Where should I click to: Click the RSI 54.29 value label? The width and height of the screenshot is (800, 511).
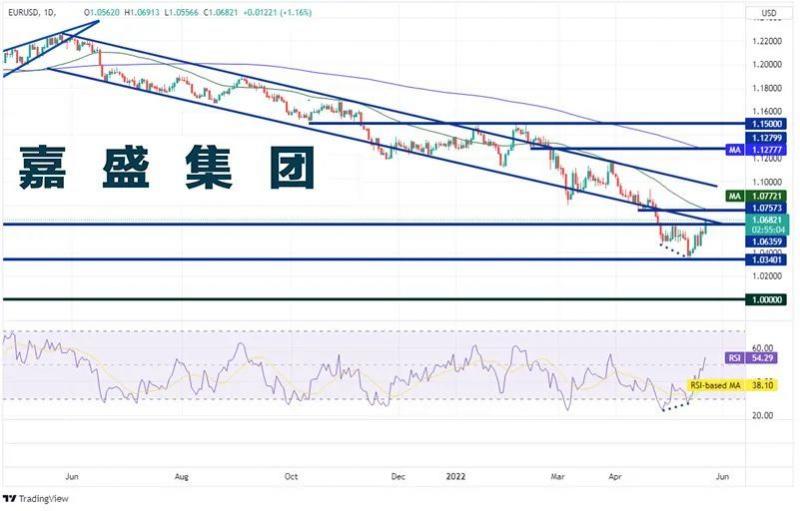coord(751,358)
